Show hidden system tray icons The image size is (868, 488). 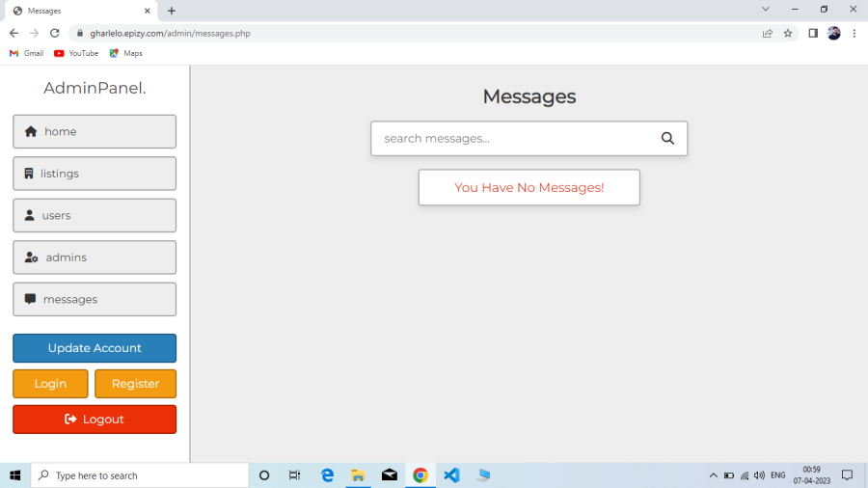pos(713,475)
